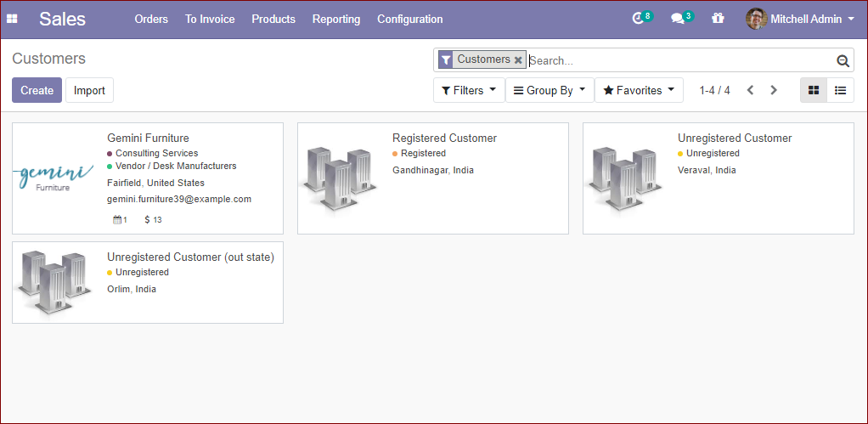Click Gandhinagar, India address
Image resolution: width=868 pixels, height=424 pixels.
pos(433,171)
